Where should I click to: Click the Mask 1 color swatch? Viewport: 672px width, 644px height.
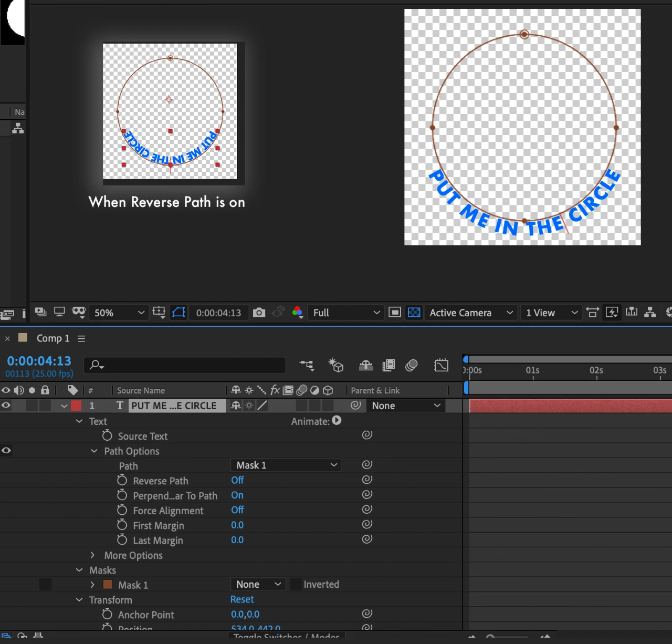point(108,585)
